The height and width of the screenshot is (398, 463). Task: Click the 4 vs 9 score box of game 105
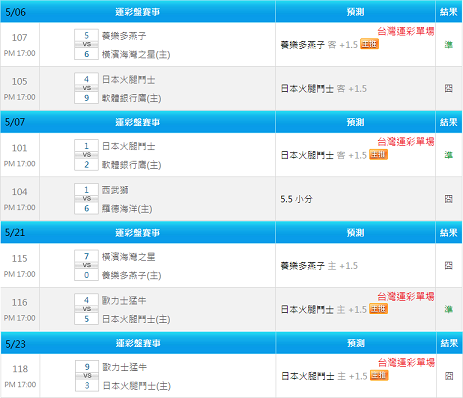(x=86, y=88)
